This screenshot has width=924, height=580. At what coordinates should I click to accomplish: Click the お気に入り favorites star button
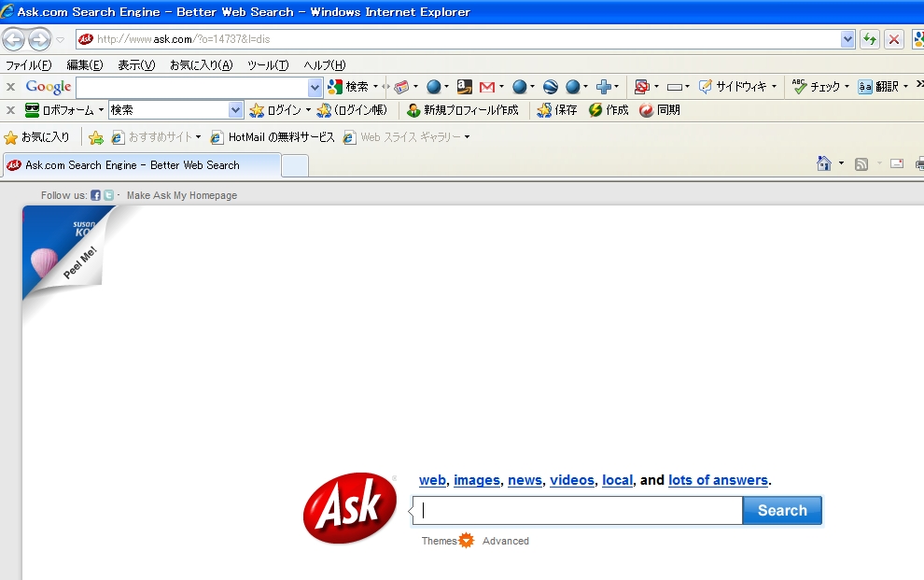click(x=36, y=137)
